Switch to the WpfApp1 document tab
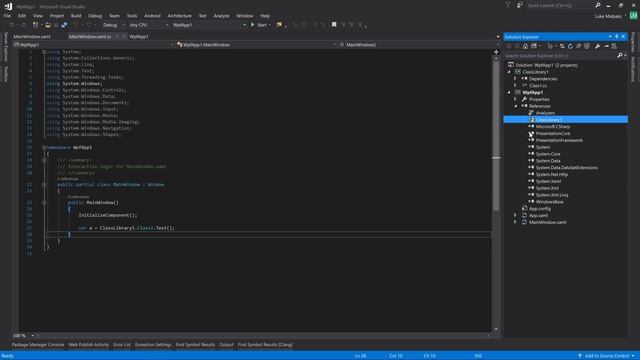This screenshot has height=360, width=640. pyautogui.click(x=139, y=36)
